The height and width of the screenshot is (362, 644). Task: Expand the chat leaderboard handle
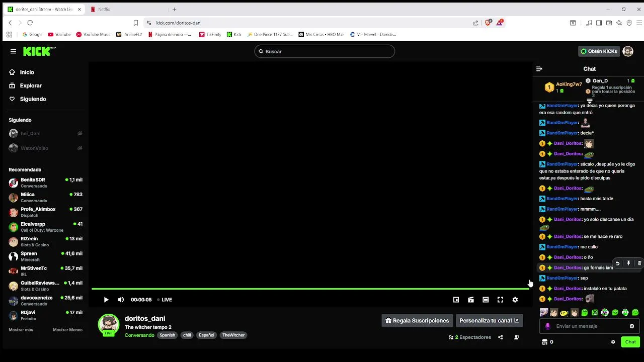589,102
